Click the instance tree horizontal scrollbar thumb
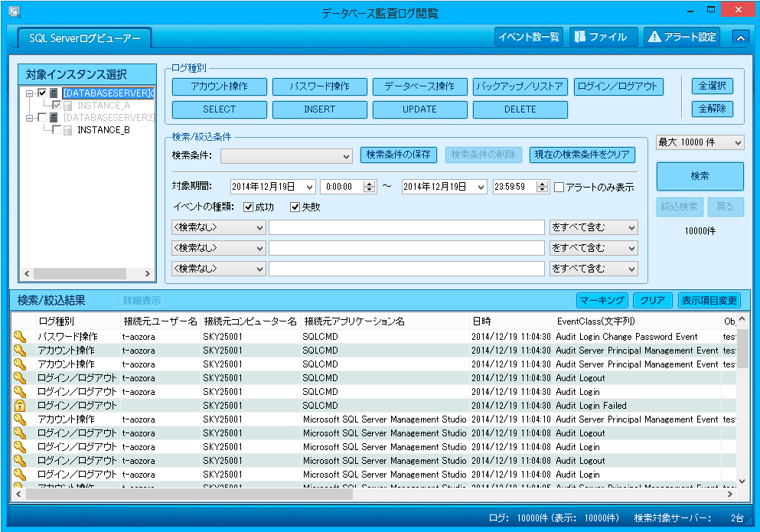This screenshot has height=532, width=760. (x=80, y=273)
